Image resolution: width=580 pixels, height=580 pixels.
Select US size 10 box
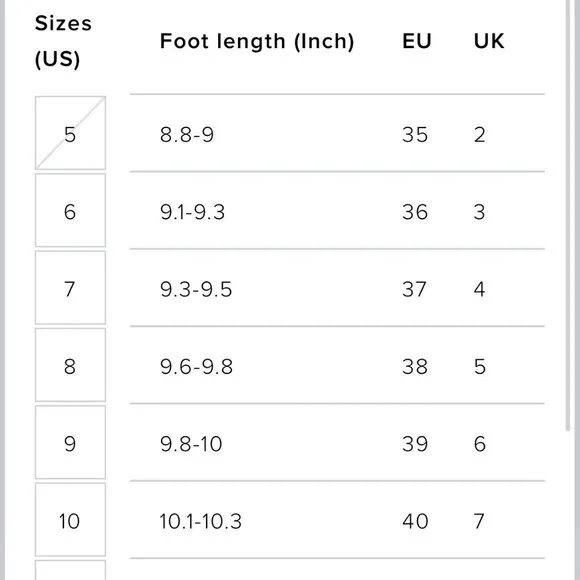pyautogui.click(x=70, y=519)
